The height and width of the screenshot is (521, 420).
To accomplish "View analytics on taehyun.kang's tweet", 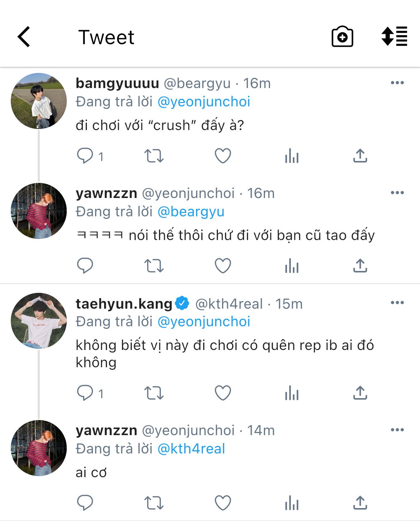I will click(291, 393).
